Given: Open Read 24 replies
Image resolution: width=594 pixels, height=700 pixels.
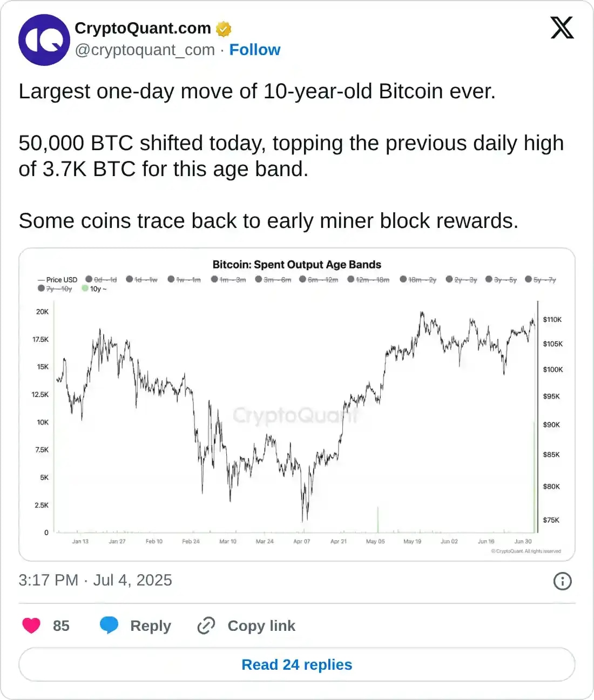Looking at the screenshot, I should (x=296, y=665).
